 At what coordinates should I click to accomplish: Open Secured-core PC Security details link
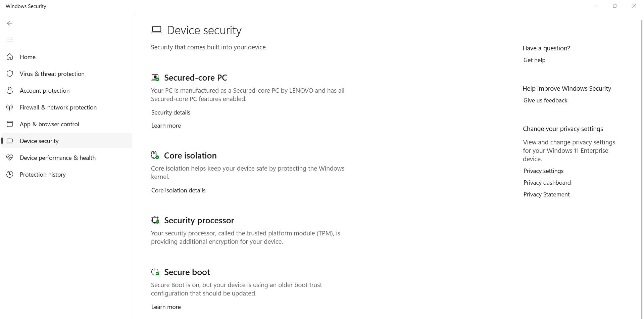pos(170,112)
